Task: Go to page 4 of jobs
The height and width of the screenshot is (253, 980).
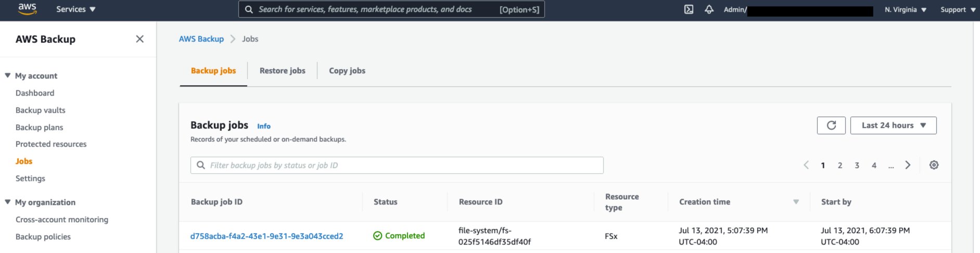Action: [874, 166]
